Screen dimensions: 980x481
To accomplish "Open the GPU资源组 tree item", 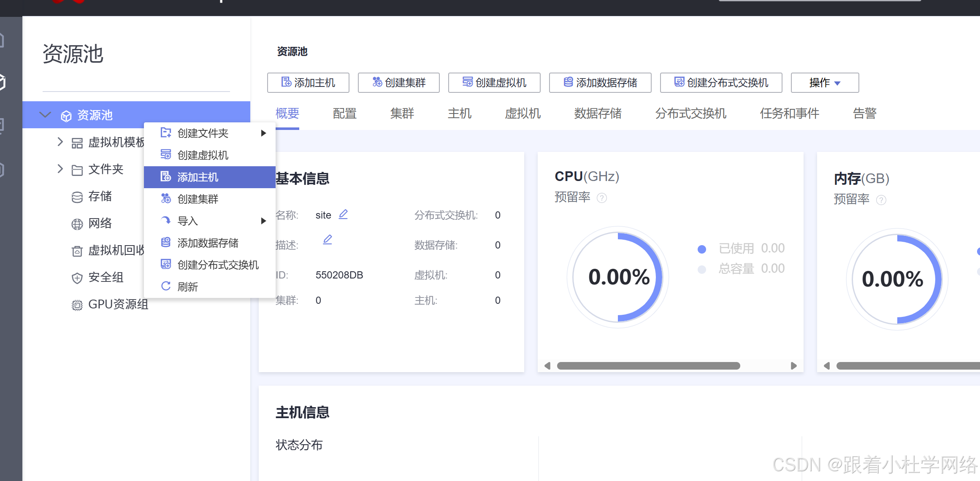I will coord(118,304).
